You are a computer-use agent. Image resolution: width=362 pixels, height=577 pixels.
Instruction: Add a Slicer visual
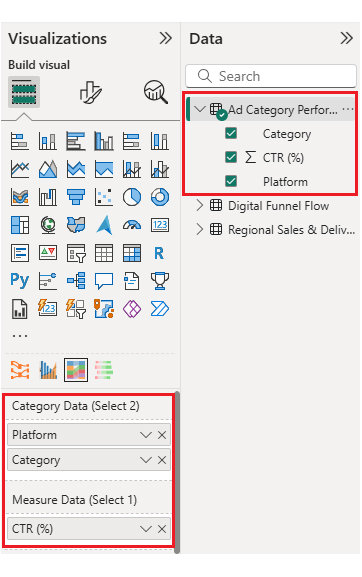coord(76,253)
